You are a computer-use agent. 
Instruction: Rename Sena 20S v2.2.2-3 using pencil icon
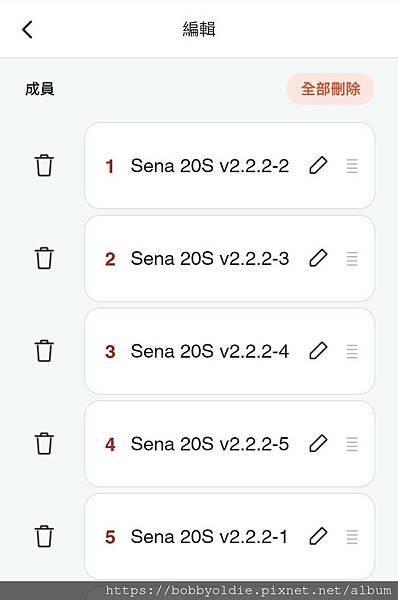318,258
